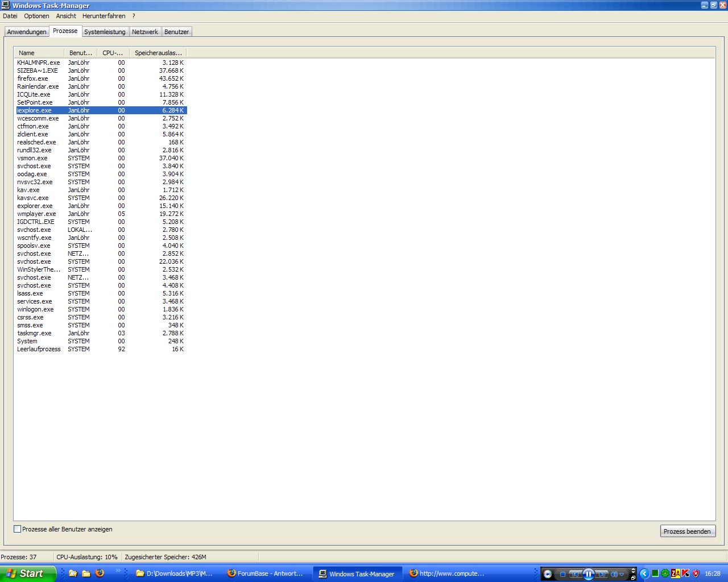The width and height of the screenshot is (728, 582).
Task: Open the red security shield tray icon
Action: point(696,573)
